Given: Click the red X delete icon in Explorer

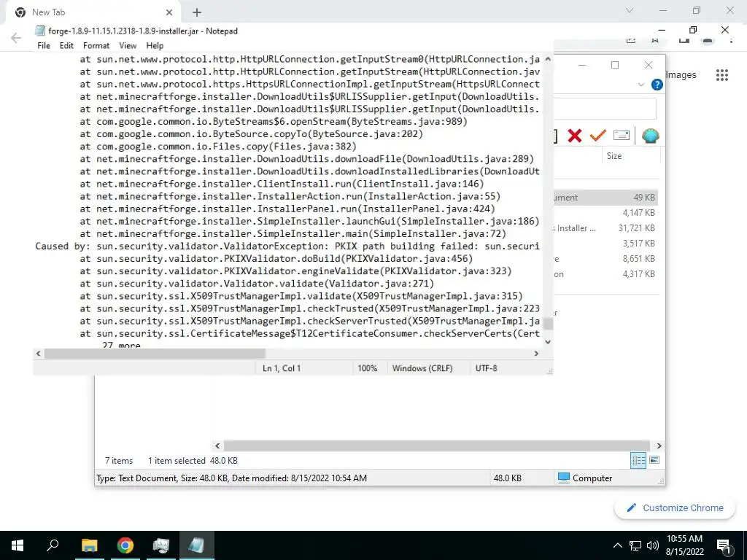Looking at the screenshot, I should tap(575, 136).
